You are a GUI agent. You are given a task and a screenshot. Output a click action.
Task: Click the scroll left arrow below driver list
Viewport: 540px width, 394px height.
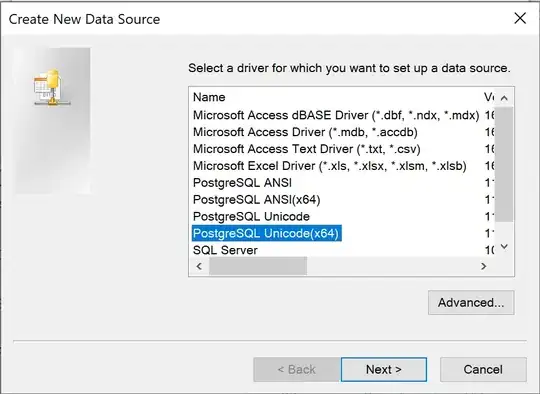pyautogui.click(x=199, y=266)
